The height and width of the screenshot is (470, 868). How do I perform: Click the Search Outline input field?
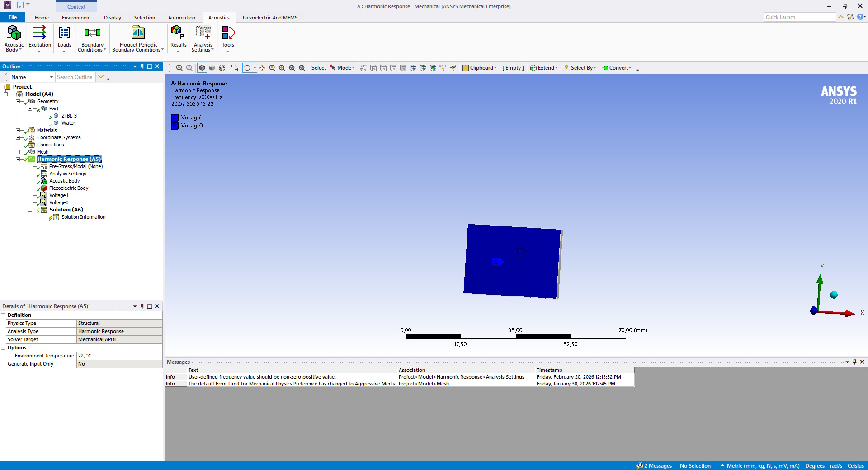75,77
